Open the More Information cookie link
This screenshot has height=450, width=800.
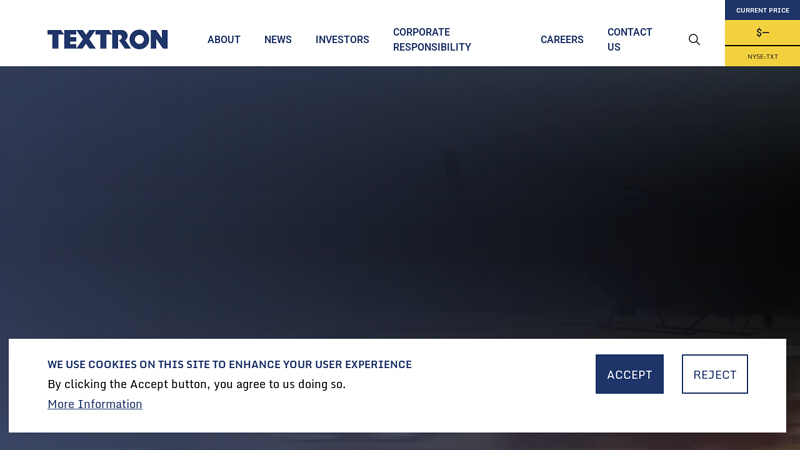[x=95, y=404]
